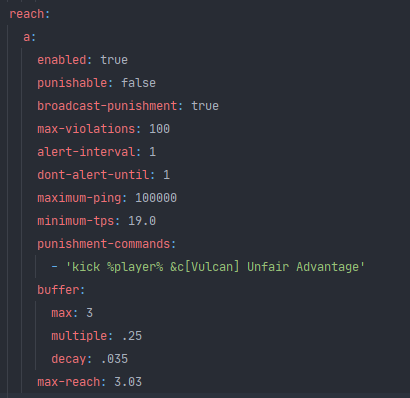Click the 'Unfair Advantage' text
This screenshot has width=410, height=398.
click(303, 267)
